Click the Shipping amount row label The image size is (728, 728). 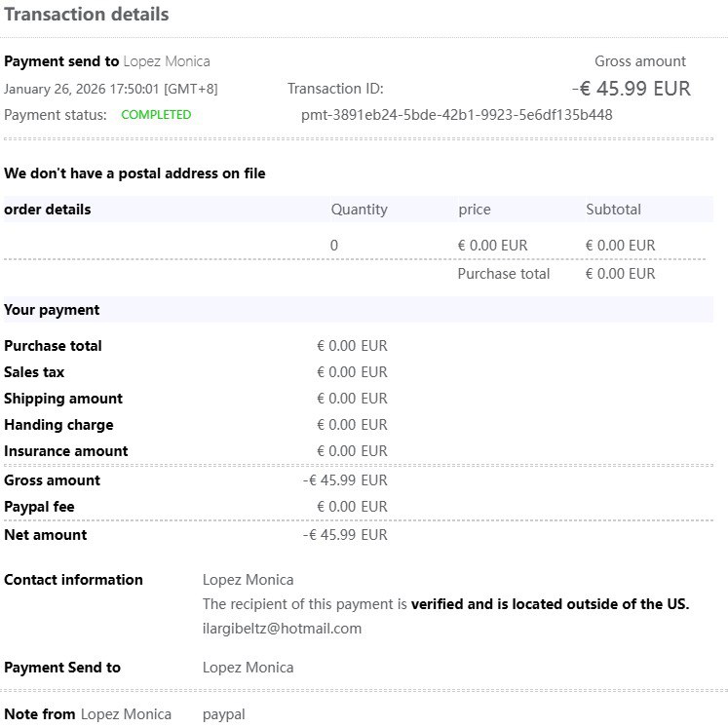(x=63, y=399)
